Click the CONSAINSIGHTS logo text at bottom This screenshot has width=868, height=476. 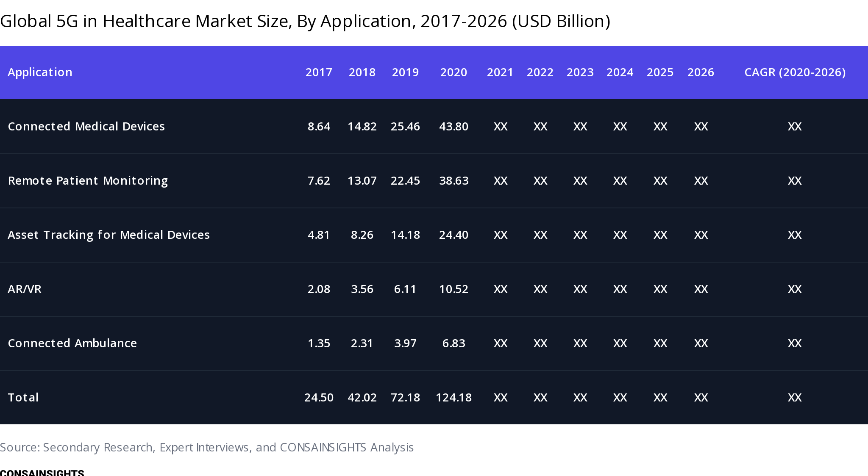click(x=42, y=472)
